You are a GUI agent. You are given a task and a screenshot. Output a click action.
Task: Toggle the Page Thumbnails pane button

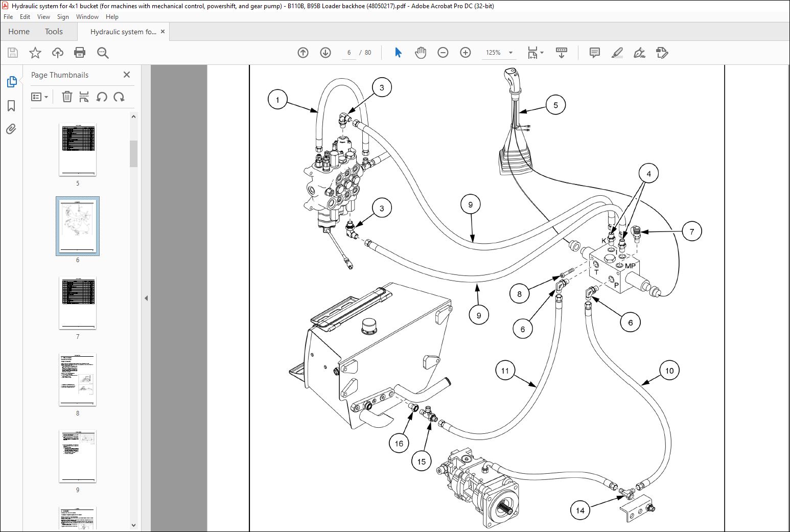(11, 82)
